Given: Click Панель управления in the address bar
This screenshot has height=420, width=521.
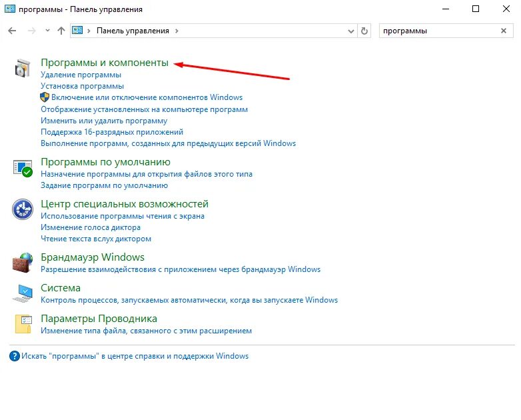Looking at the screenshot, I should point(133,31).
